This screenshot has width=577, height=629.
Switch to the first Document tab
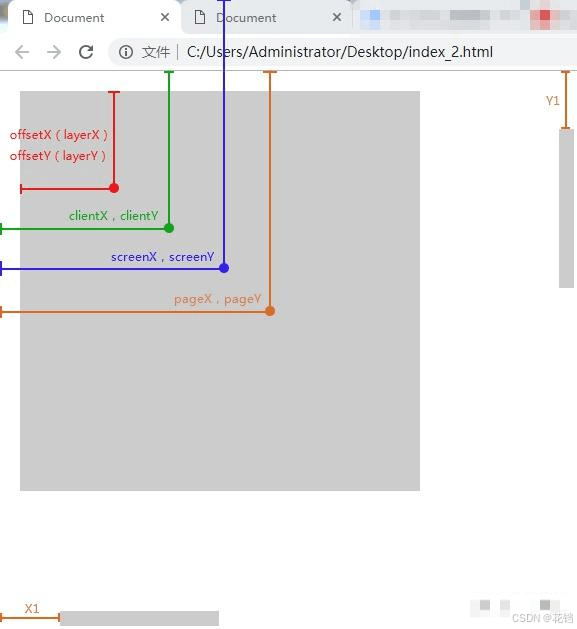[x=94, y=18]
